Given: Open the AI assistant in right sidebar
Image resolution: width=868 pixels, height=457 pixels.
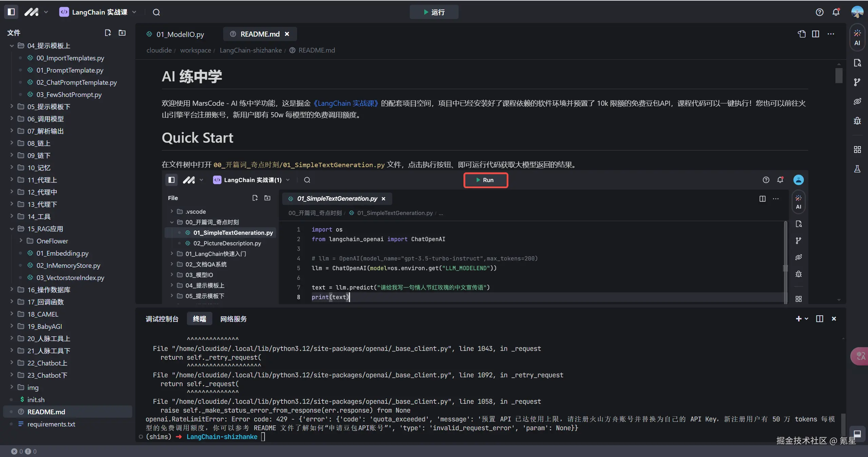Looking at the screenshot, I should point(857,37).
